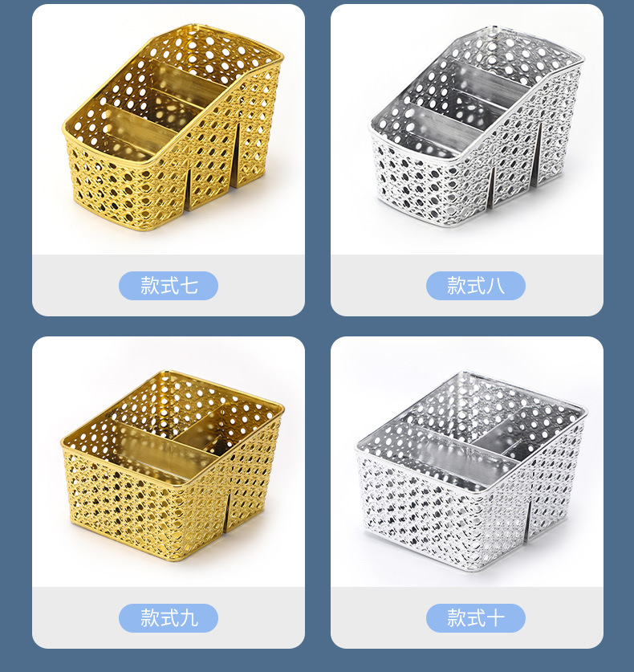Click the 款式十 label button
The image size is (634, 672).
475,618
